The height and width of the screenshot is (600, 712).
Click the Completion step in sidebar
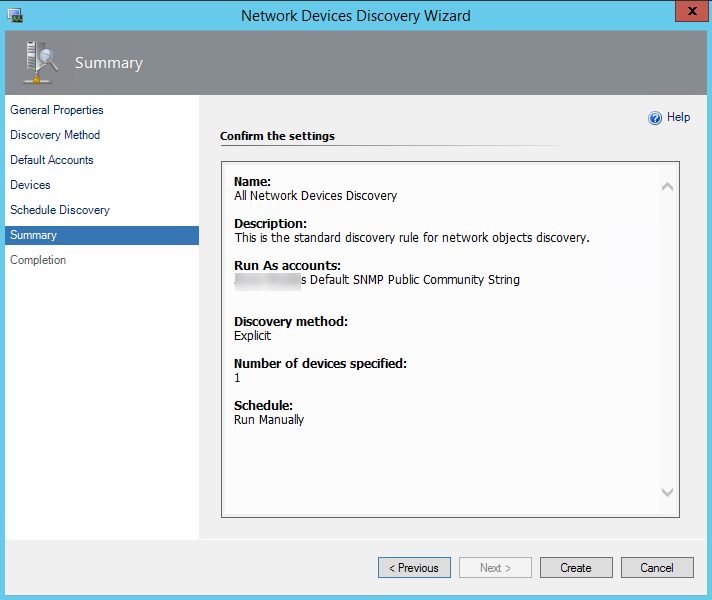click(x=38, y=260)
